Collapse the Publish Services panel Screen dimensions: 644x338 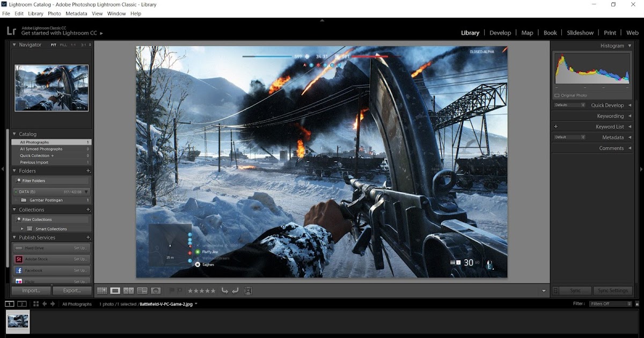pyautogui.click(x=14, y=238)
